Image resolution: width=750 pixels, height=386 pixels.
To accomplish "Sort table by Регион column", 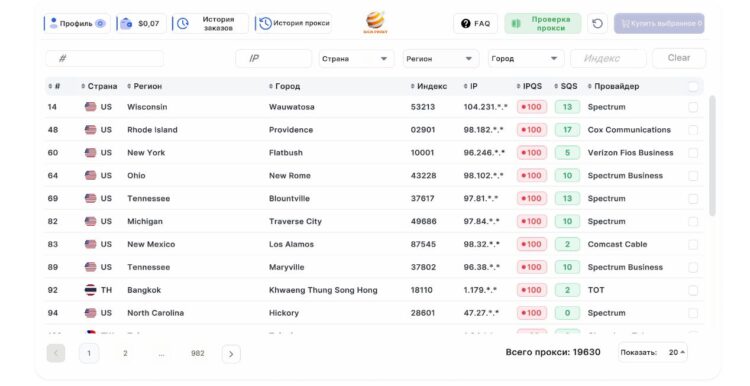I will coord(144,86).
